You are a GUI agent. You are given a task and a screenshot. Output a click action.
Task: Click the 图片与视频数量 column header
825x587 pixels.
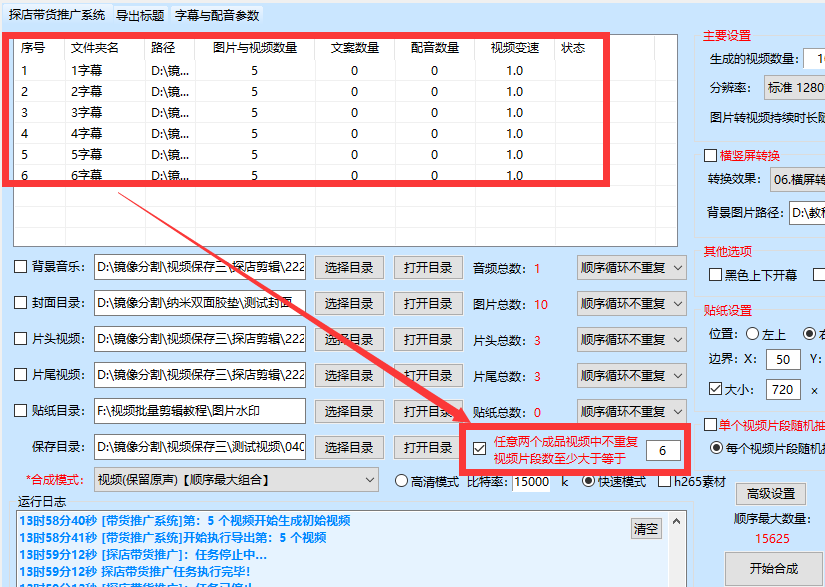(255, 48)
